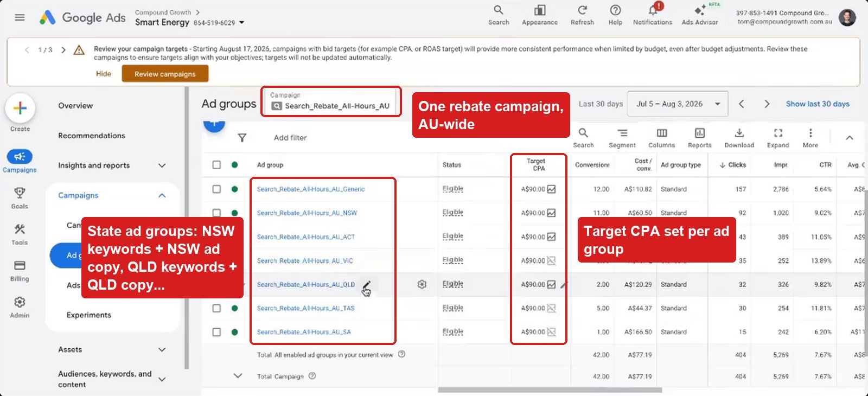Screen dimensions: 868x396
Task: Click the Add filter field
Action: [290, 138]
